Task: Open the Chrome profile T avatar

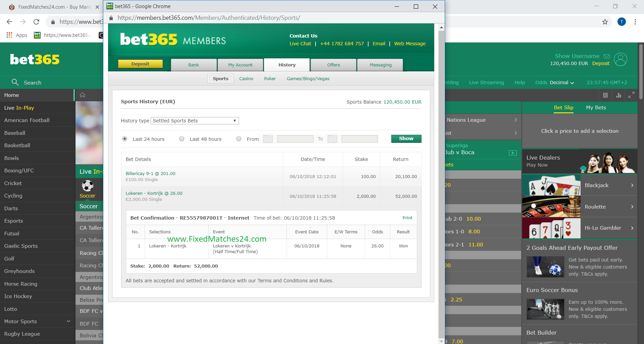Action: click(x=622, y=22)
